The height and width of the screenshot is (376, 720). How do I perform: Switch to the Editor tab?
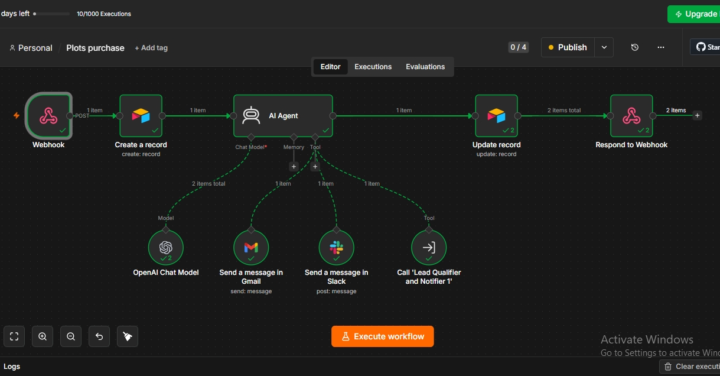(x=330, y=67)
